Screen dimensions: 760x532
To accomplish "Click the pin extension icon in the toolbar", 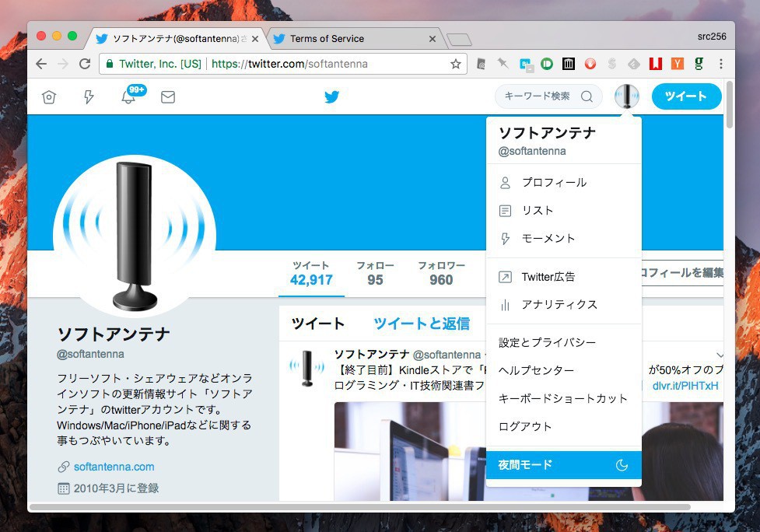I will click(x=503, y=64).
